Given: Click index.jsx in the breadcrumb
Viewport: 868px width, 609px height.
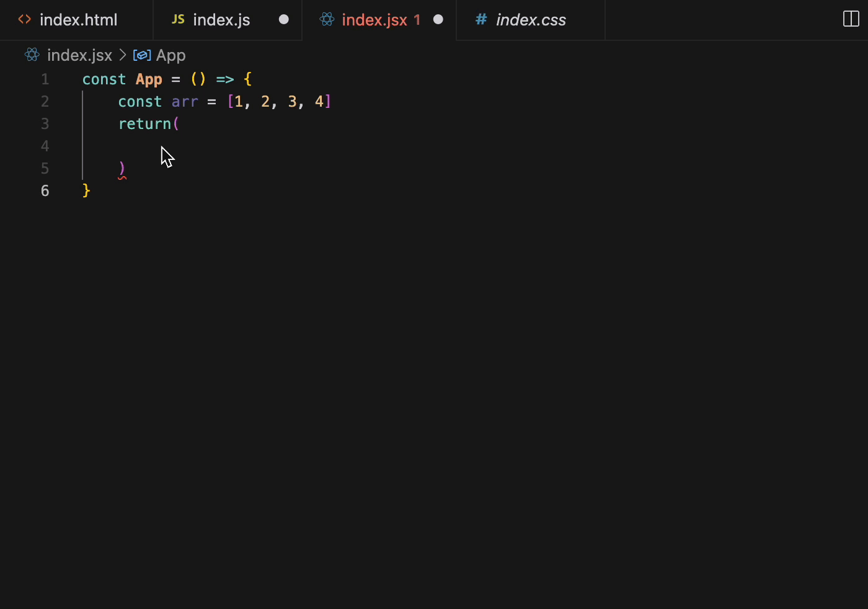Looking at the screenshot, I should 79,55.
